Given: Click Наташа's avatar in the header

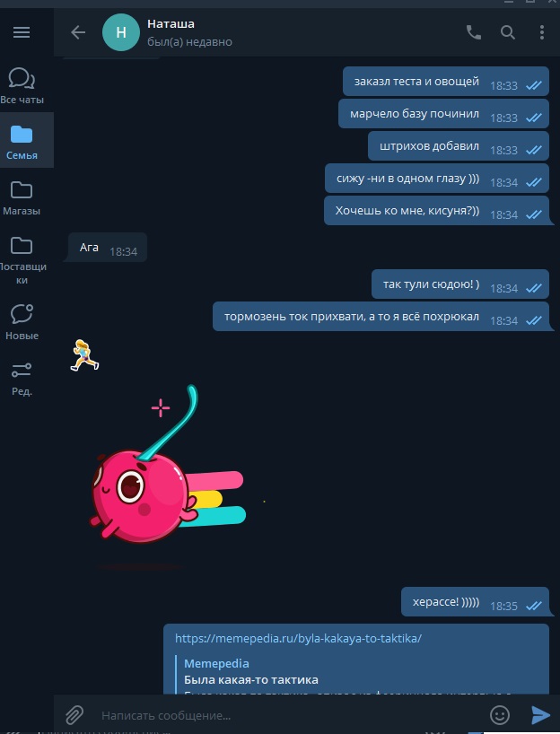Looking at the screenshot, I should click(x=121, y=32).
